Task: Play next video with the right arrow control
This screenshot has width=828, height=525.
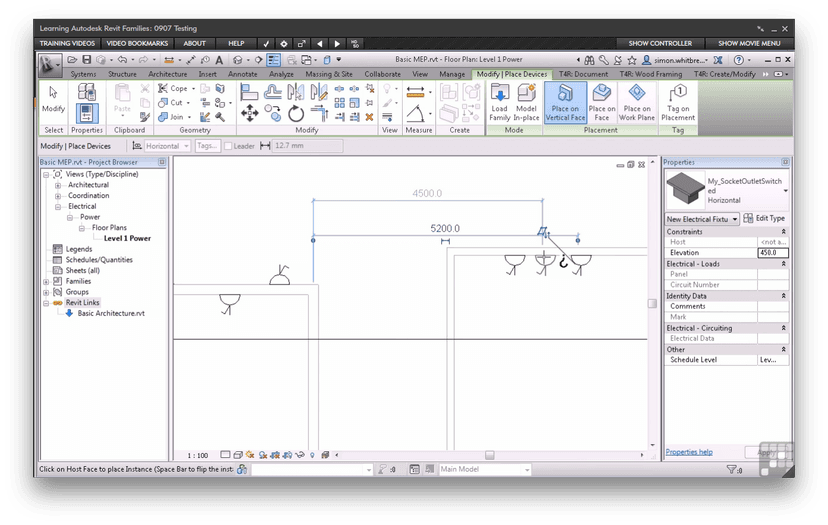Action: coord(337,44)
